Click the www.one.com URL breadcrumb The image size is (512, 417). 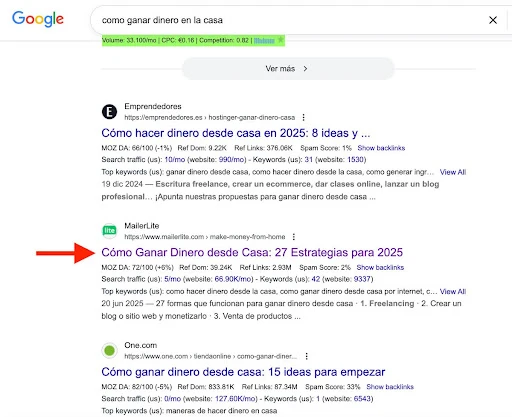[210, 356]
